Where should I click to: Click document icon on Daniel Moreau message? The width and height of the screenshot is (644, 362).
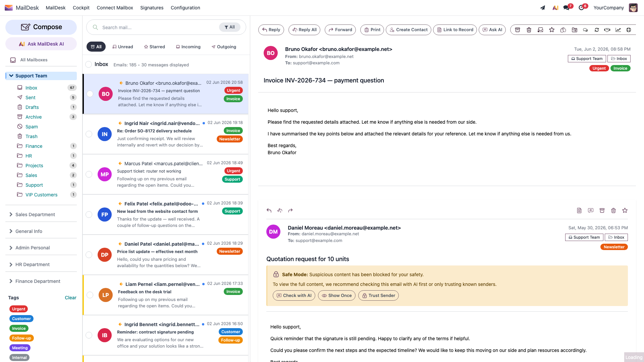[x=579, y=210]
